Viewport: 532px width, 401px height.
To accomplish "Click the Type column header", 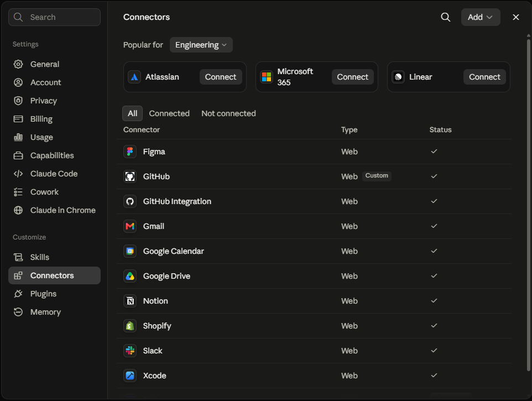I will click(349, 129).
